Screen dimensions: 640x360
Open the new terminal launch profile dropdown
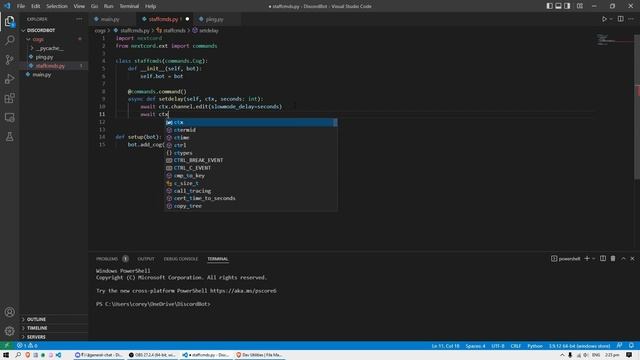tap(594, 259)
